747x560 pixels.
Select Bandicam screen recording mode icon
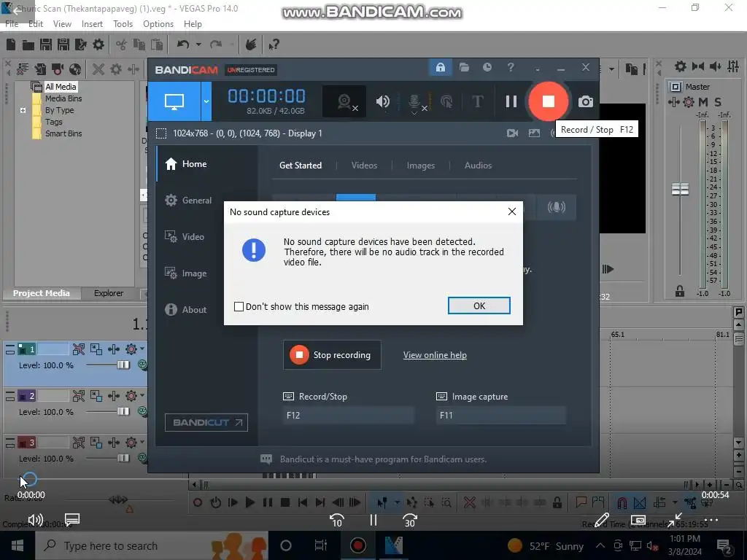[x=174, y=101]
